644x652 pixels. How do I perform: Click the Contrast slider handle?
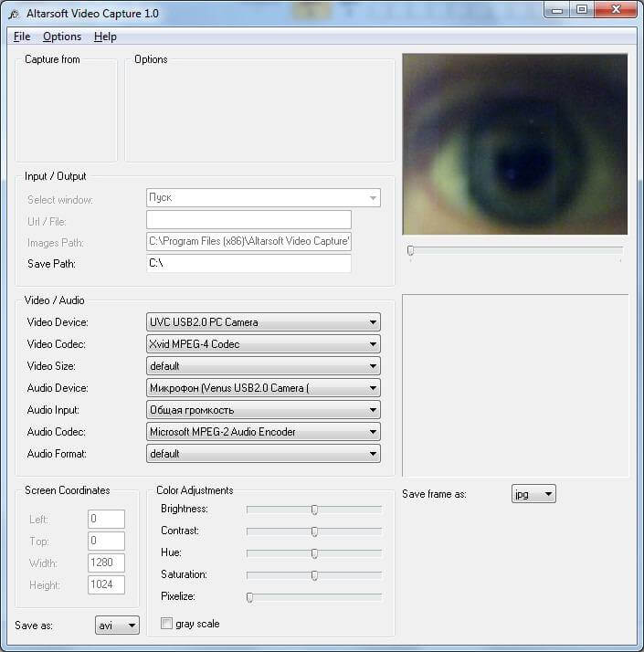click(x=314, y=531)
